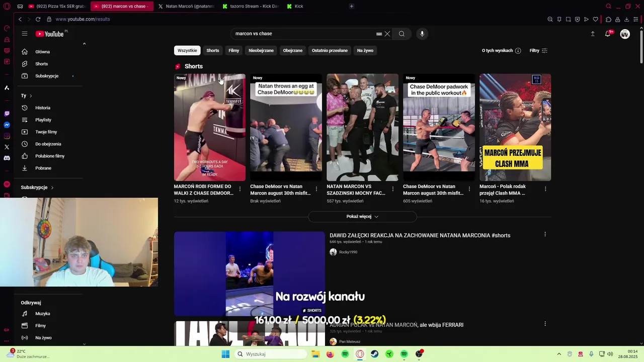Start voice search with microphone icon
Image resolution: width=644 pixels, height=362 pixels.
(x=422, y=34)
